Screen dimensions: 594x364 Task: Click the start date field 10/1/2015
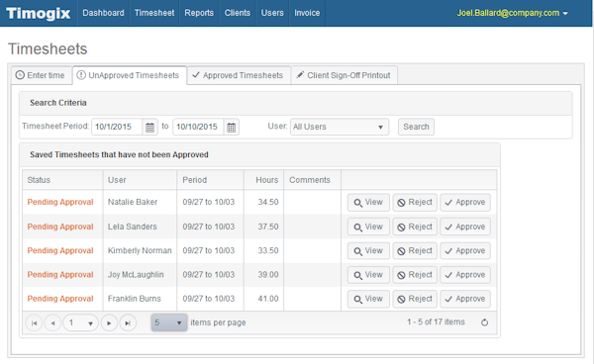pos(117,127)
